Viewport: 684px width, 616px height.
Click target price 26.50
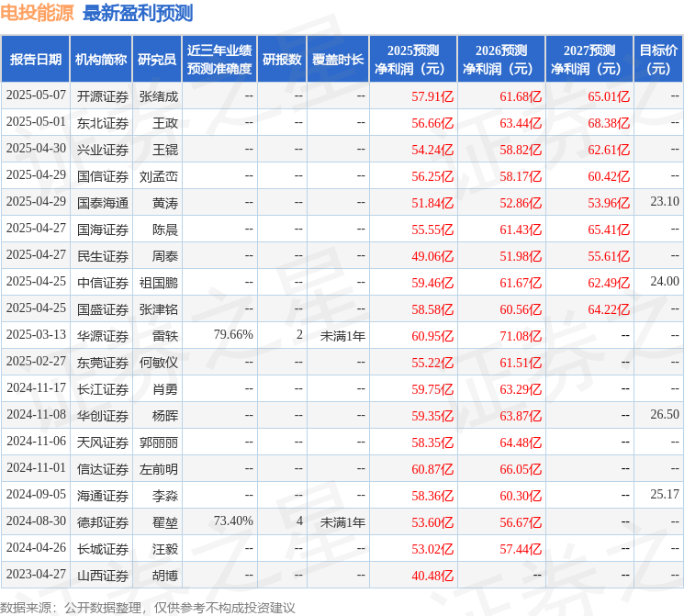coord(665,414)
